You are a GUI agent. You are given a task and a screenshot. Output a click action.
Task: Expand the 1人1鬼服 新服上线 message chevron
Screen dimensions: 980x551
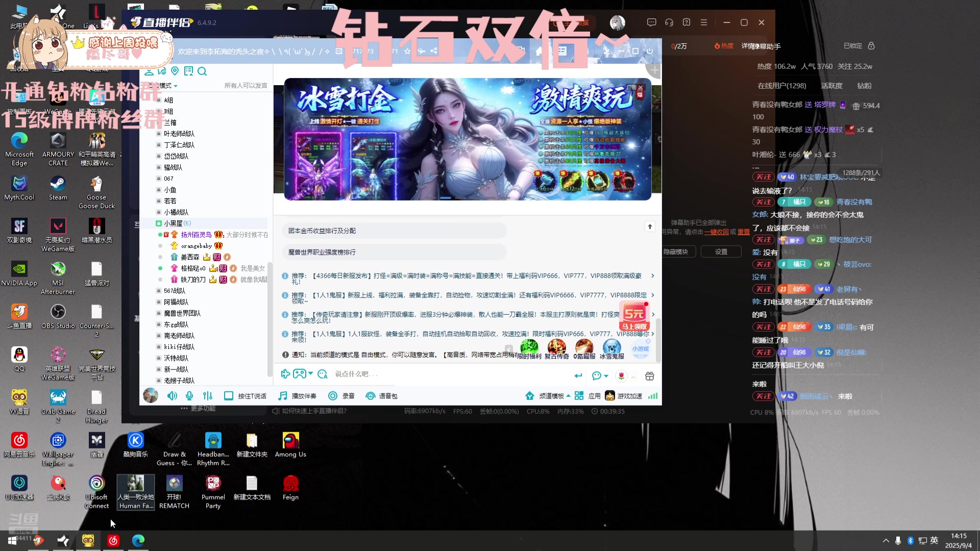[x=652, y=295]
